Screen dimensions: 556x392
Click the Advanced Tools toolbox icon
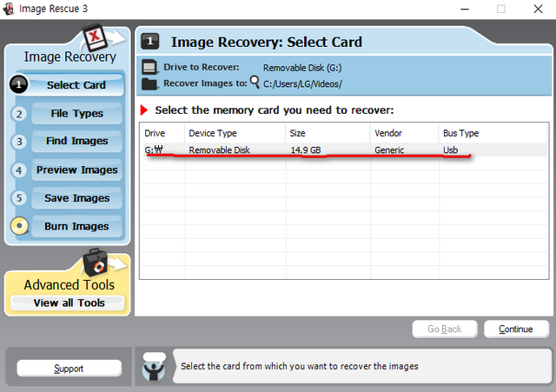[95, 262]
